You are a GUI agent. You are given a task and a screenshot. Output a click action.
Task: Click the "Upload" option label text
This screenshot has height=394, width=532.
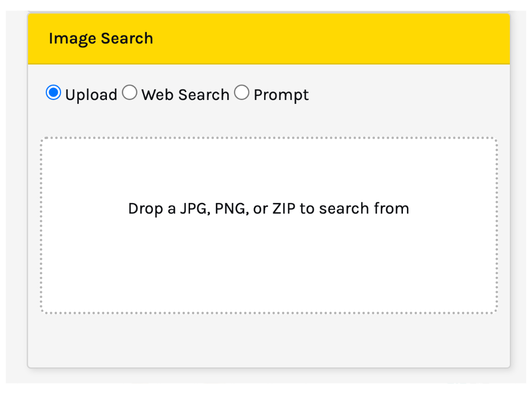click(x=91, y=95)
